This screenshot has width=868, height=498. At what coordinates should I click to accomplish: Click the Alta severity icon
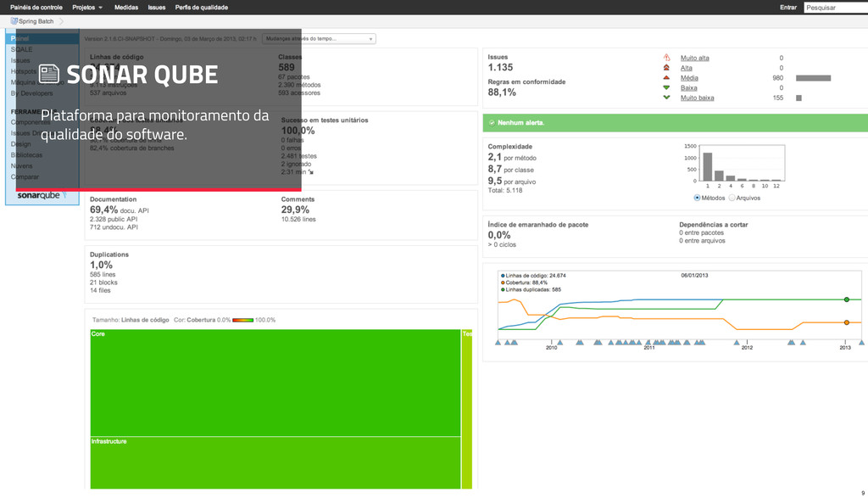coord(666,68)
